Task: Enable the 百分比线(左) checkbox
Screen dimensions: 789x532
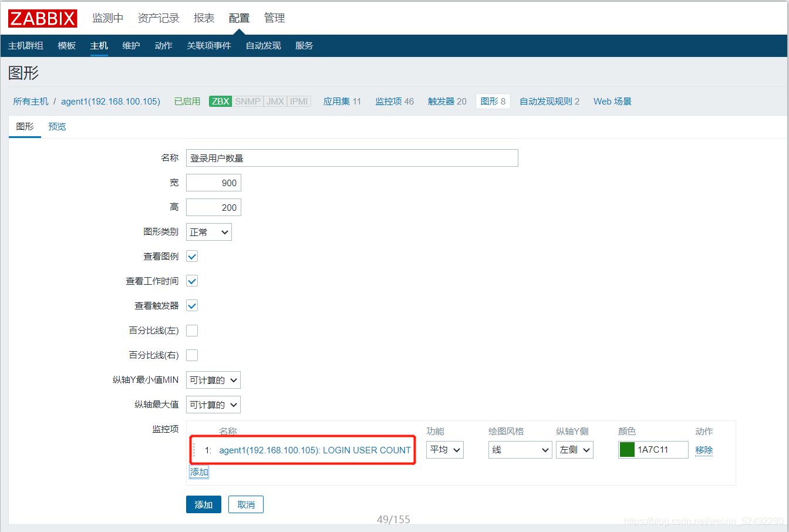Action: tap(192, 331)
